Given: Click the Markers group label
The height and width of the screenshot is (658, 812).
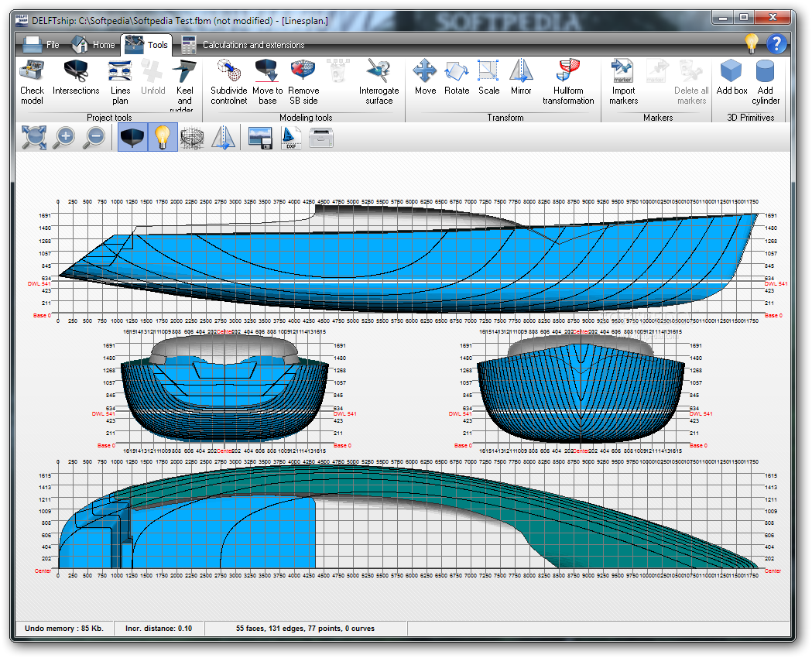Looking at the screenshot, I should [658, 118].
